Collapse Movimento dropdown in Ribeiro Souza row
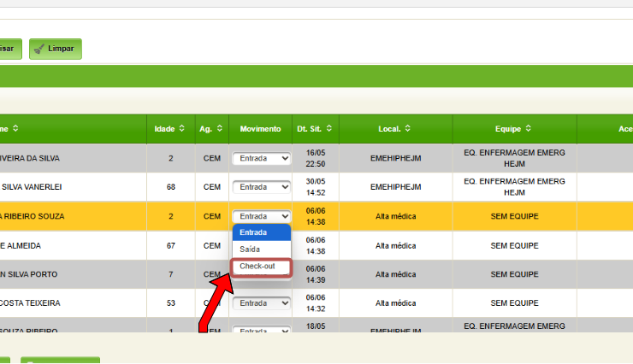This screenshot has height=364, width=633. 261,216
